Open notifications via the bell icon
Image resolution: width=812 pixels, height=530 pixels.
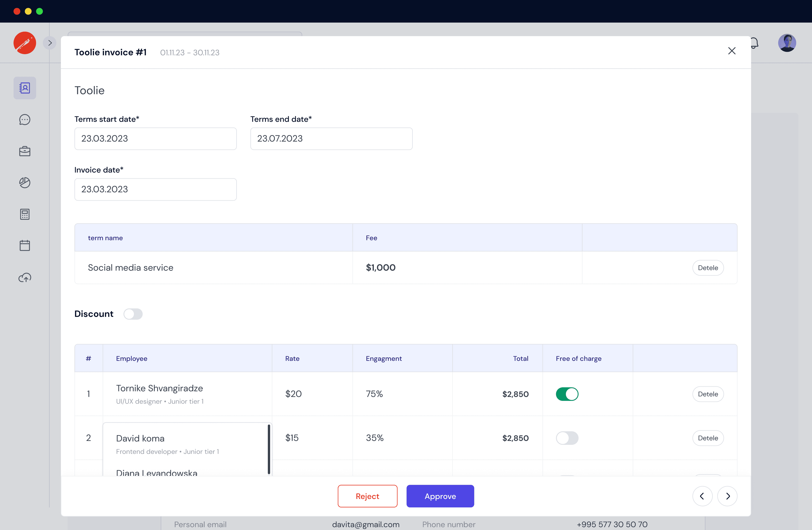coord(754,43)
